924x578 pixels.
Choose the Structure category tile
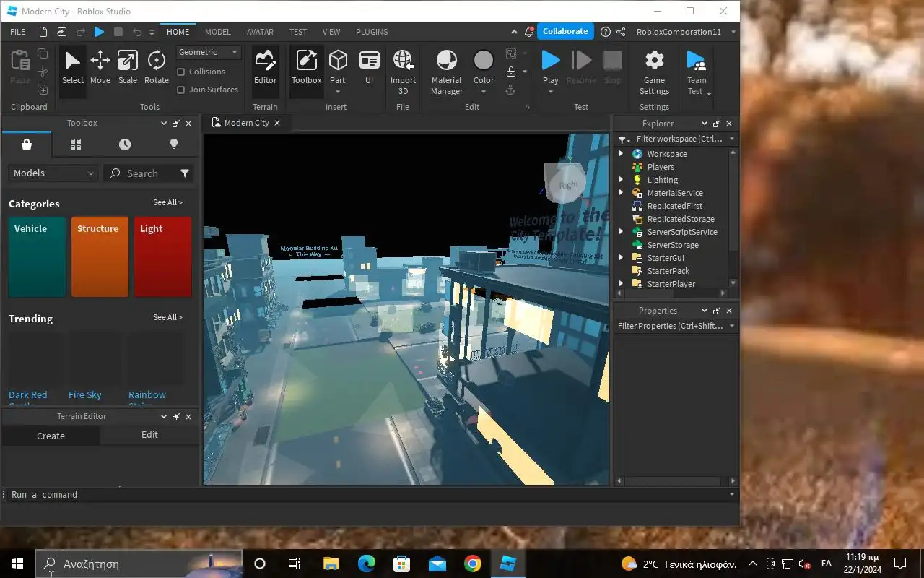100,256
